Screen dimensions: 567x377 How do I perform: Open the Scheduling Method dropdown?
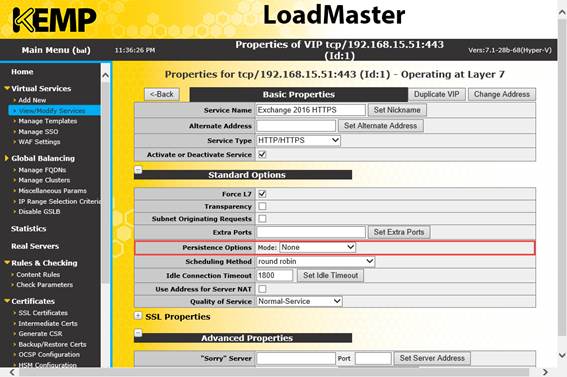point(315,261)
